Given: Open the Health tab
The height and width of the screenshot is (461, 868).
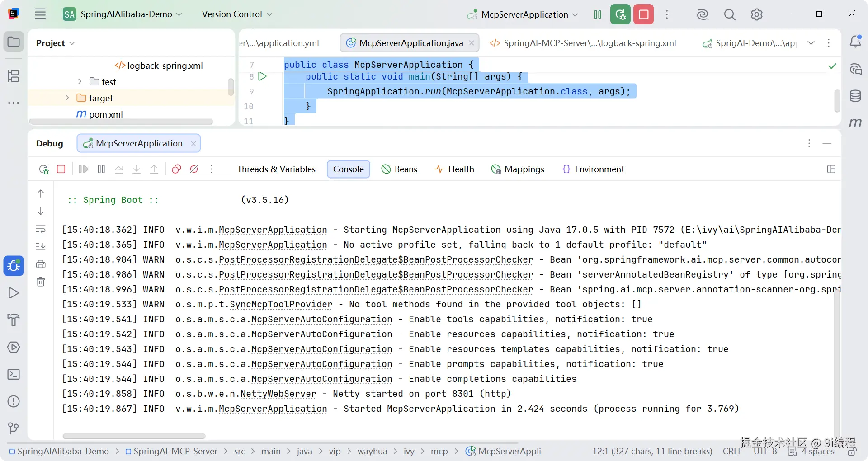Looking at the screenshot, I should click(454, 169).
